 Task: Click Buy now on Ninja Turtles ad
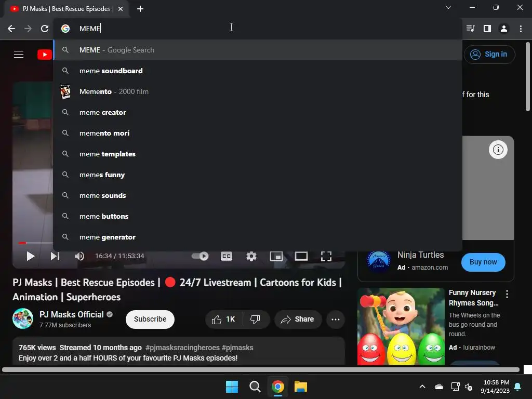[x=483, y=262]
